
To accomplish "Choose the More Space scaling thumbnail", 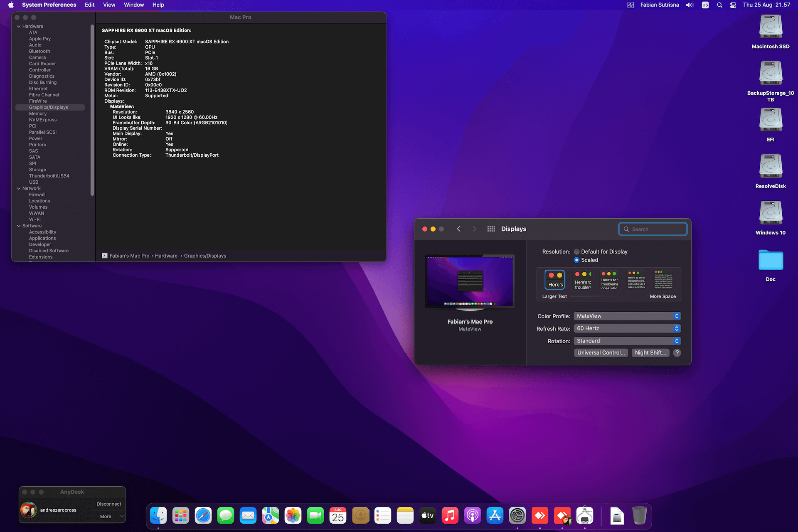I will click(x=663, y=280).
